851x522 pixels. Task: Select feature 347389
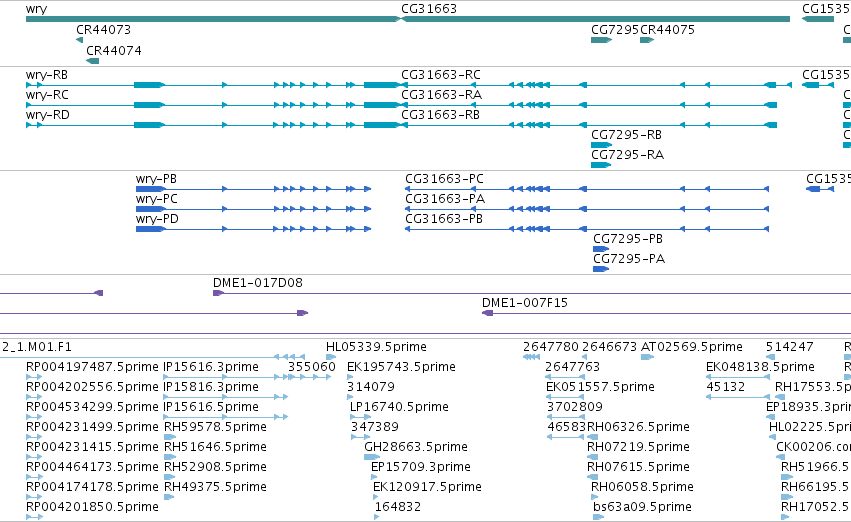(x=374, y=427)
